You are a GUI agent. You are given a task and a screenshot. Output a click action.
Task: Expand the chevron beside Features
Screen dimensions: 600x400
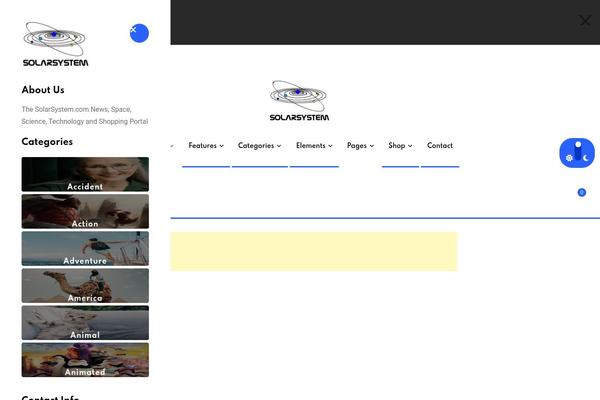(222, 146)
